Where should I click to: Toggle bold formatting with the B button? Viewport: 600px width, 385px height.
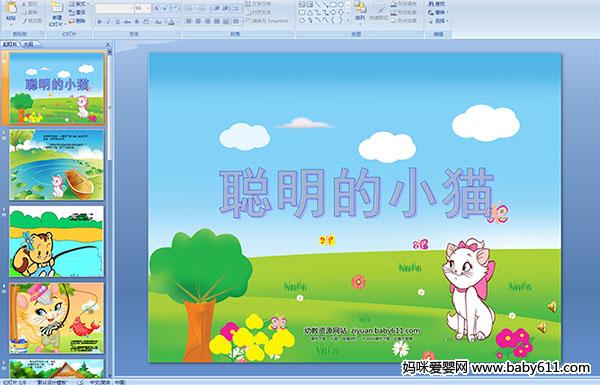(99, 22)
